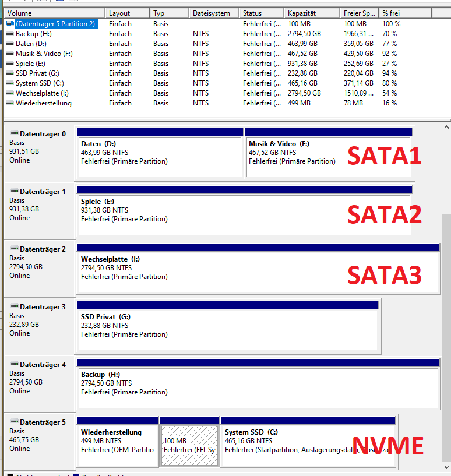Select Wiederherstellung in the volume list
451x476 pixels.
(x=44, y=103)
